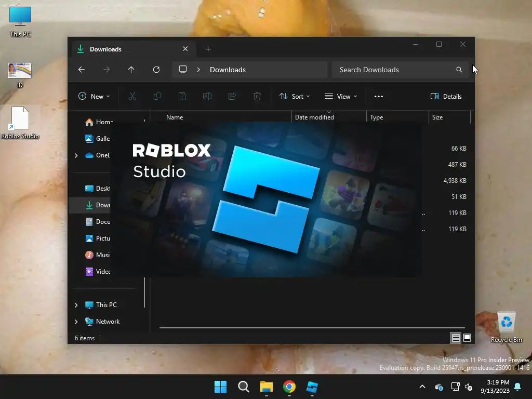The image size is (532, 399).
Task: Refresh the Downloads folder
Action: [x=156, y=70]
